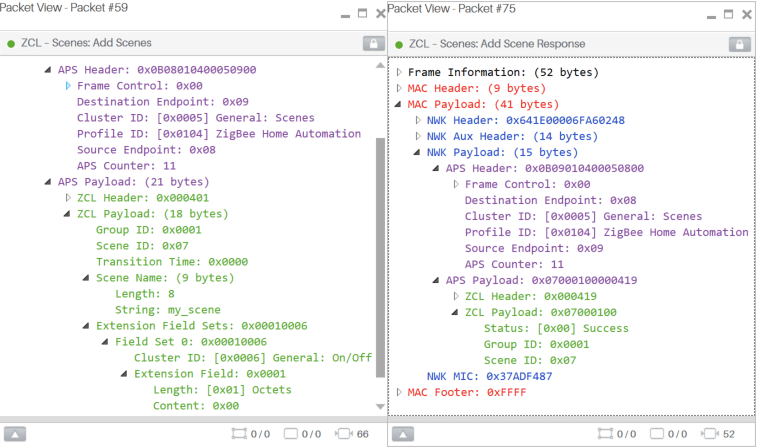
Task: Expand Frame Information (52 bytes) node
Action: (400, 72)
